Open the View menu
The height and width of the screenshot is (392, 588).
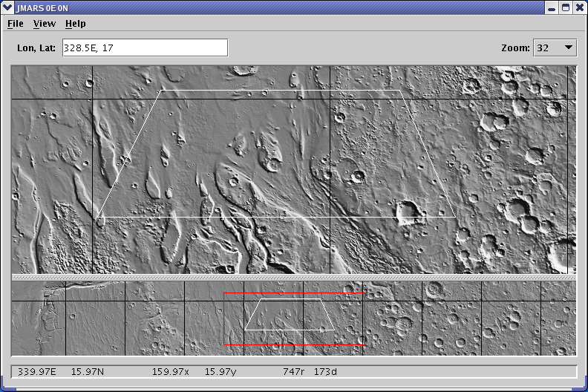pyautogui.click(x=45, y=24)
